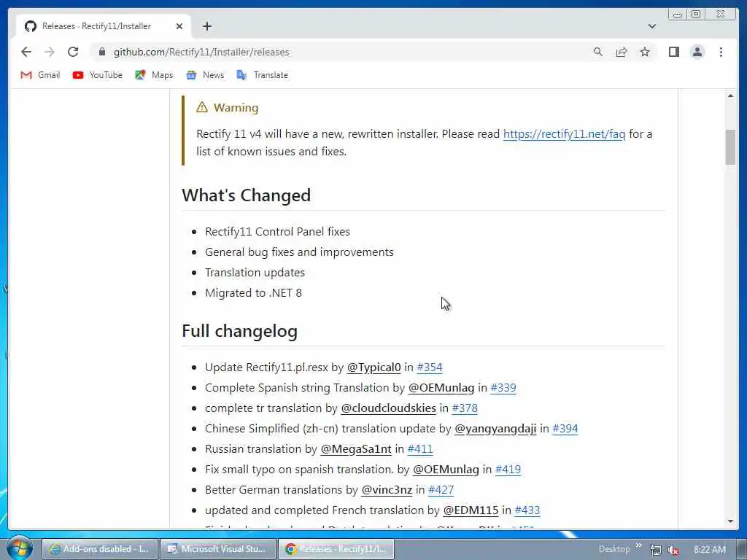The width and height of the screenshot is (747, 560).
Task: Open the Maps bookmark
Action: (154, 75)
